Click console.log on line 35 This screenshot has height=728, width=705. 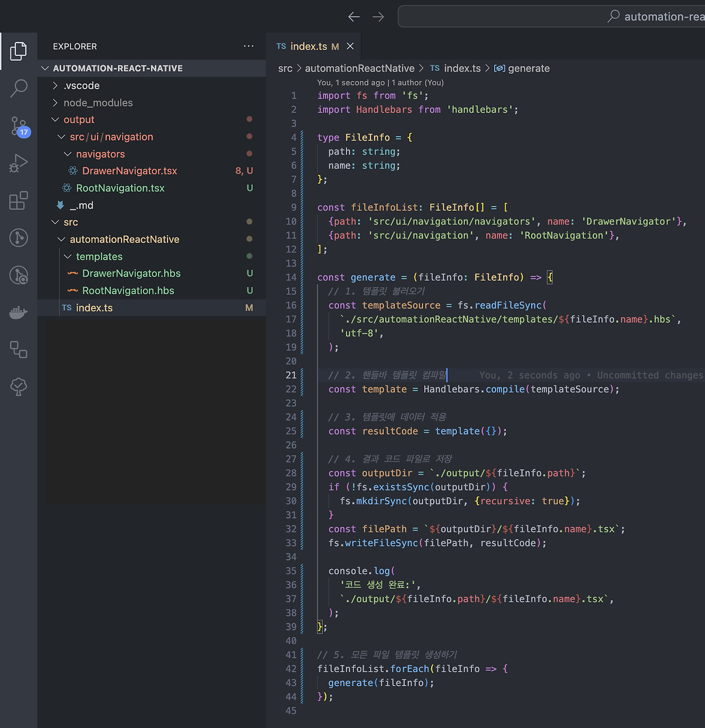point(359,571)
